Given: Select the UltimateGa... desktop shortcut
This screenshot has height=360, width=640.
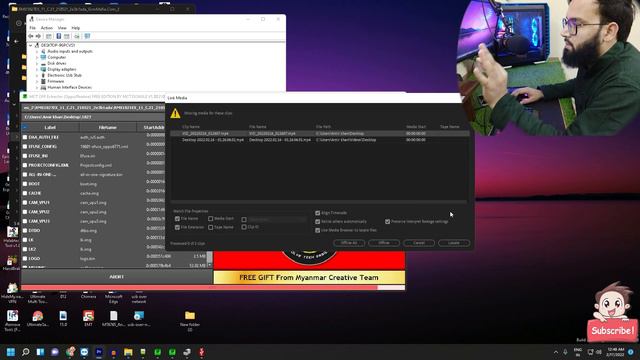Looking at the screenshot, I should click(x=38, y=318).
